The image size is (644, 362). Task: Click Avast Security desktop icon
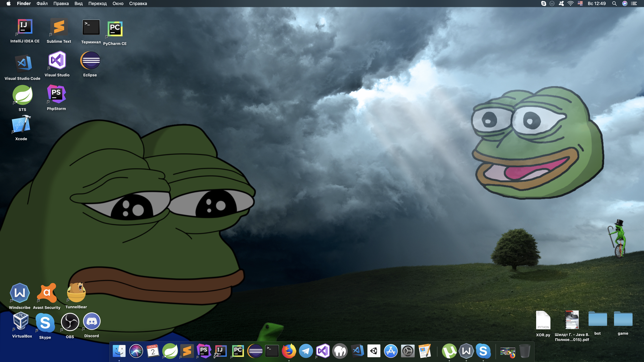47,293
